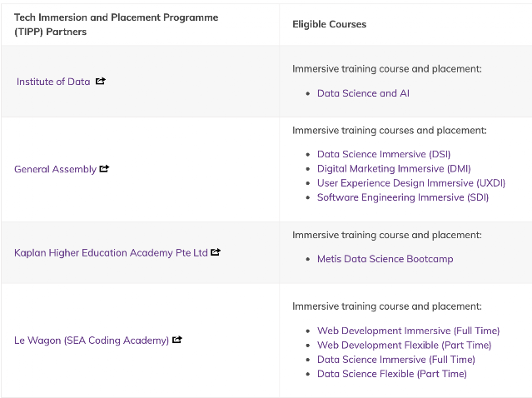Click external link icon beside Le Wagon

point(177,340)
